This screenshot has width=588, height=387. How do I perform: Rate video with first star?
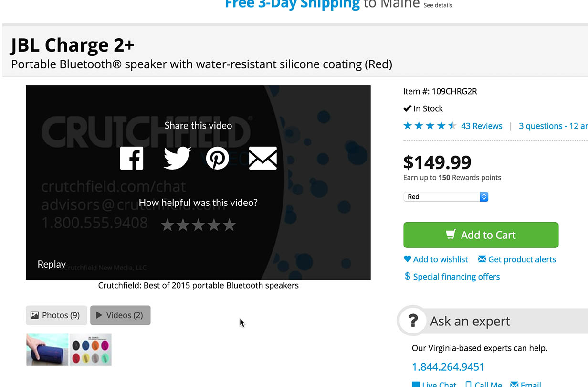pos(168,225)
